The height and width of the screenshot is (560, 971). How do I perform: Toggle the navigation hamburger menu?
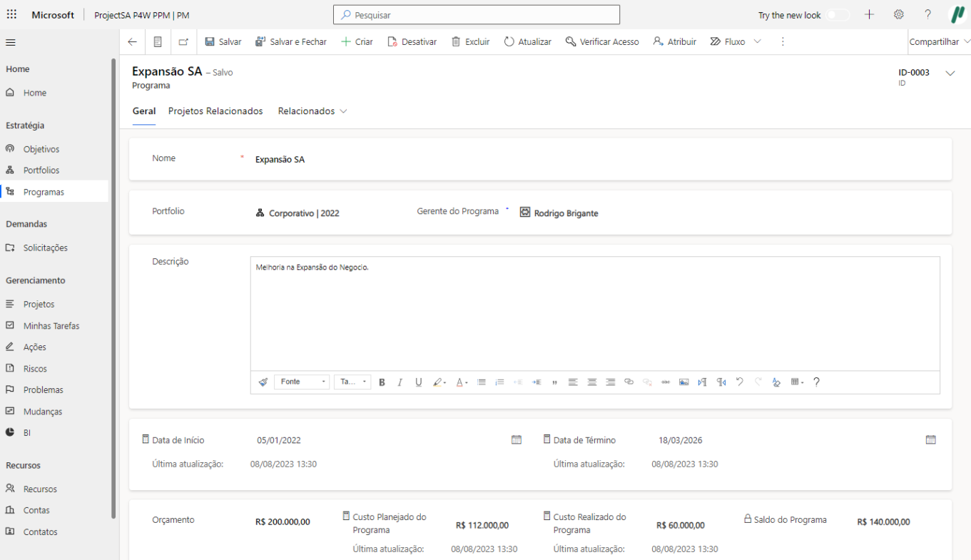11,42
